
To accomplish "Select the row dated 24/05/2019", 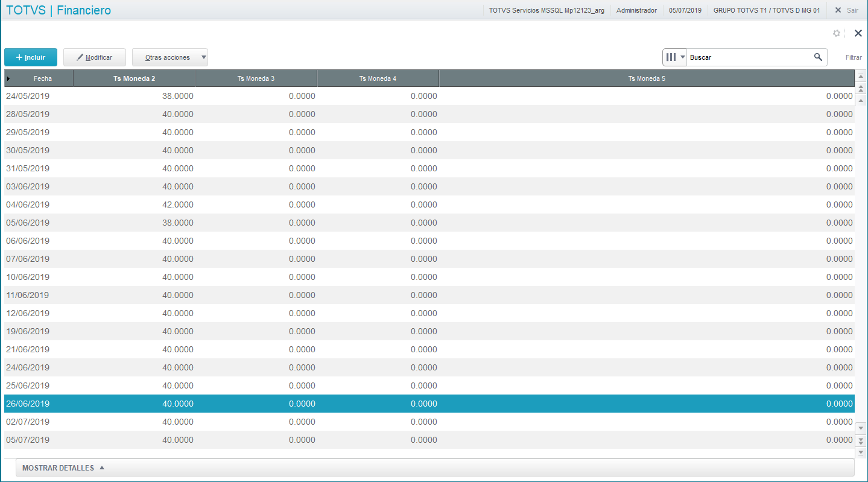I will click(429, 96).
